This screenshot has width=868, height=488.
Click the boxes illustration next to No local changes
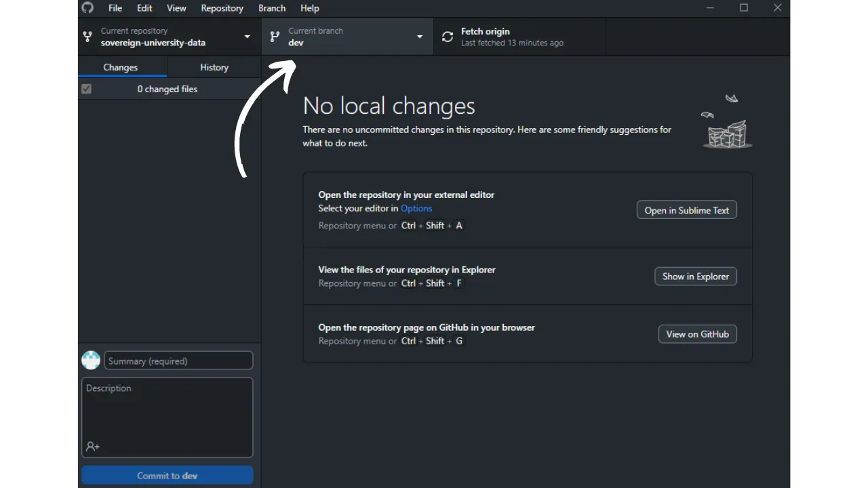(x=727, y=133)
